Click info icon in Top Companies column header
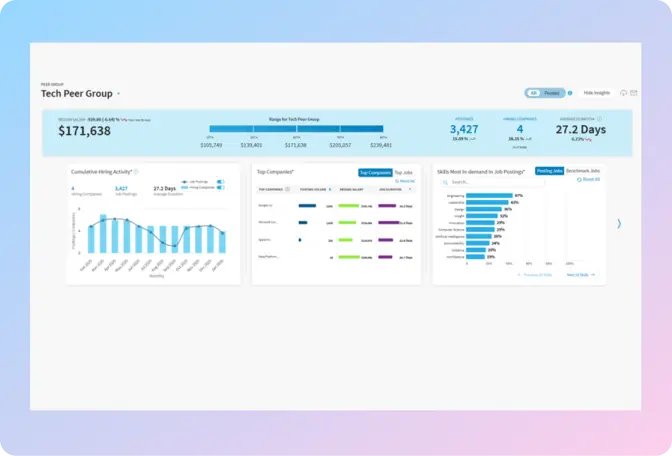 click(x=288, y=189)
